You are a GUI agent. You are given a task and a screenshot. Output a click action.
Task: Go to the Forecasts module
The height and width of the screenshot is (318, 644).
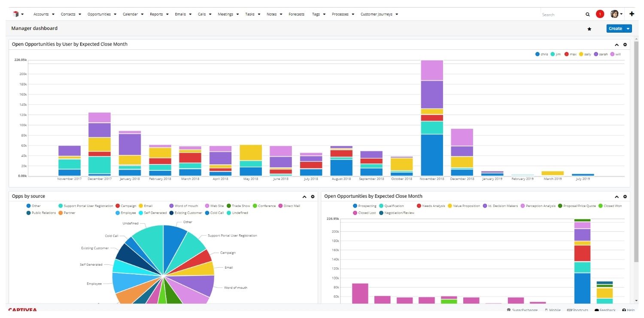[296, 14]
